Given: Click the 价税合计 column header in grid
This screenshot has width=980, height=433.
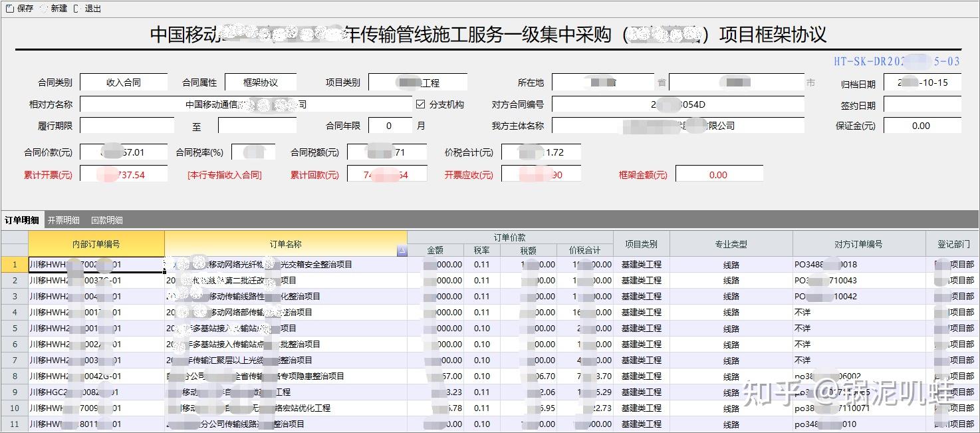Looking at the screenshot, I should 585,251.
